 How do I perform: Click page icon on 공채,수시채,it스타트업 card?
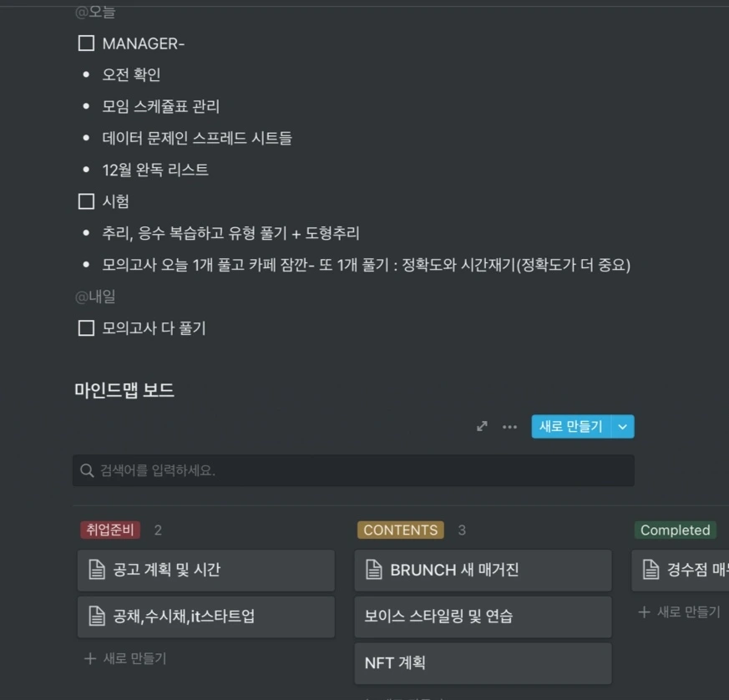[x=96, y=616]
